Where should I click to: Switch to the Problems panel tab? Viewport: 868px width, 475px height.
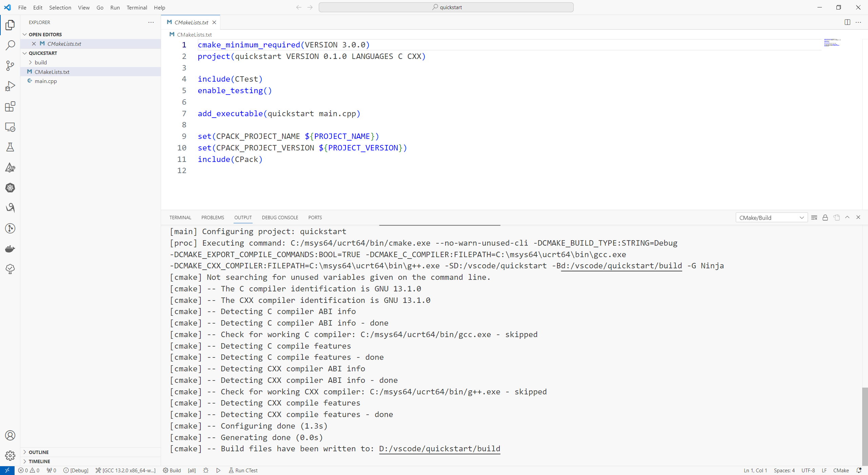213,218
